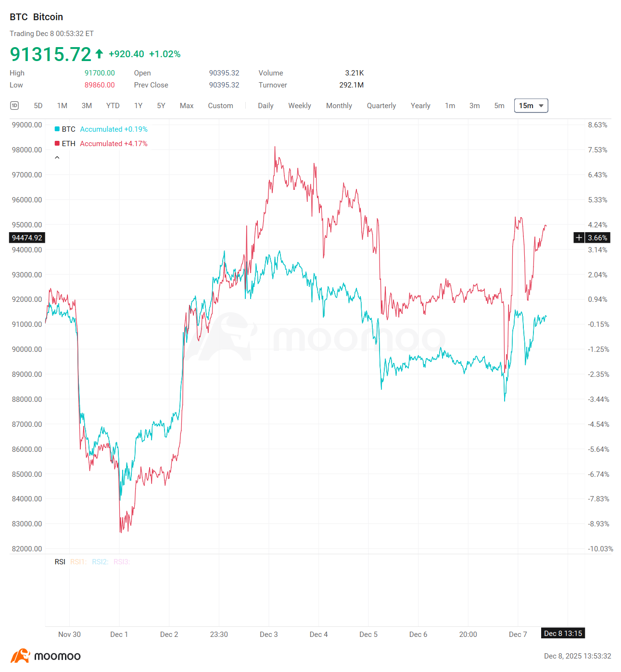Image resolution: width=621 pixels, height=672 pixels.
Task: Toggle the 94474.92 price level tag
Action: pyautogui.click(x=26, y=237)
